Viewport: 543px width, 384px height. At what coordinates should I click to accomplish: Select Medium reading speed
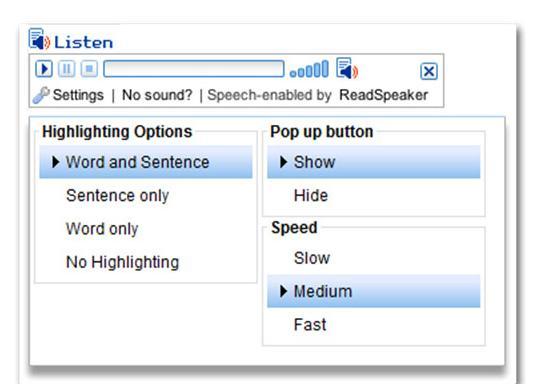(374, 291)
